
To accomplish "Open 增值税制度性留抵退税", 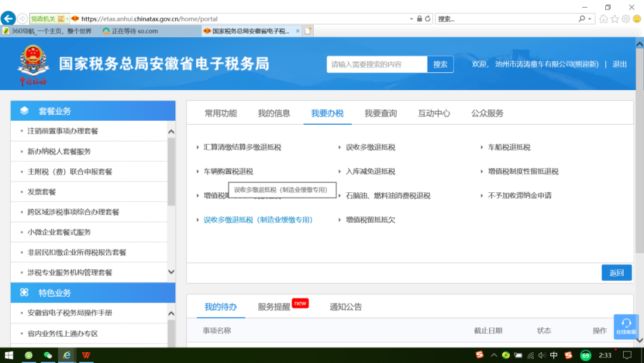I will 524,171.
